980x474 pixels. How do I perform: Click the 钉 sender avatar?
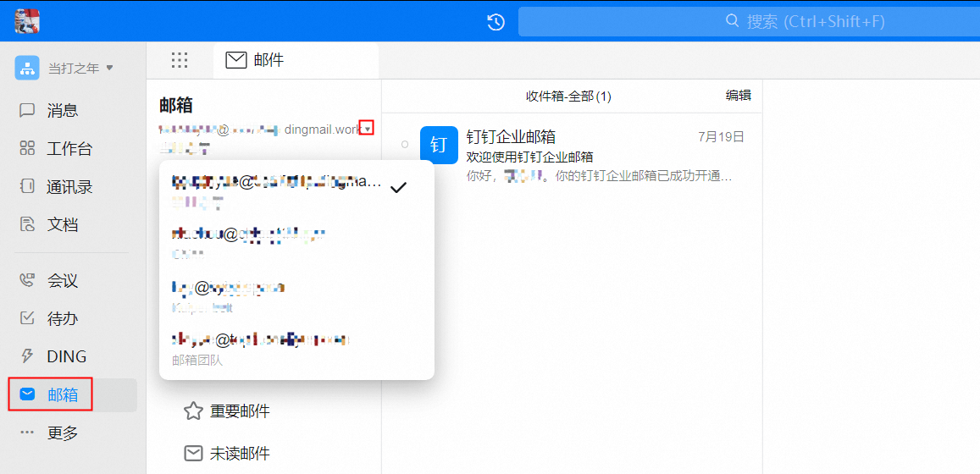pyautogui.click(x=439, y=145)
